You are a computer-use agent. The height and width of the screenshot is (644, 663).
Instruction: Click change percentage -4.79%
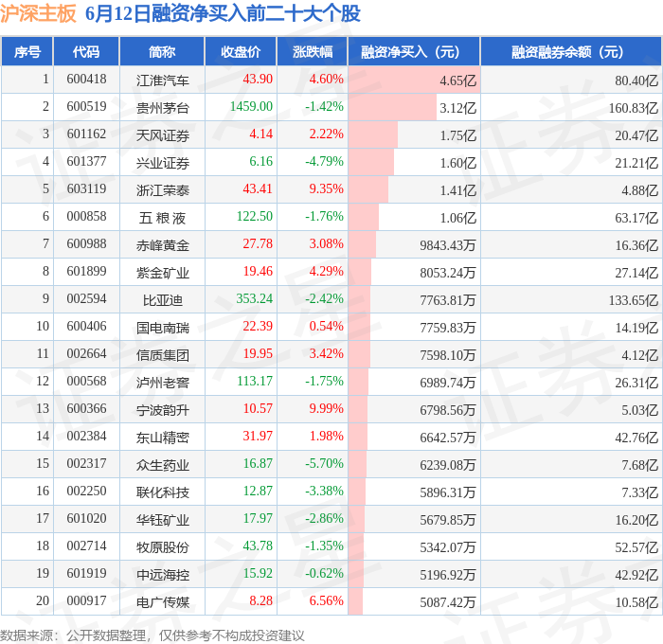[324, 162]
